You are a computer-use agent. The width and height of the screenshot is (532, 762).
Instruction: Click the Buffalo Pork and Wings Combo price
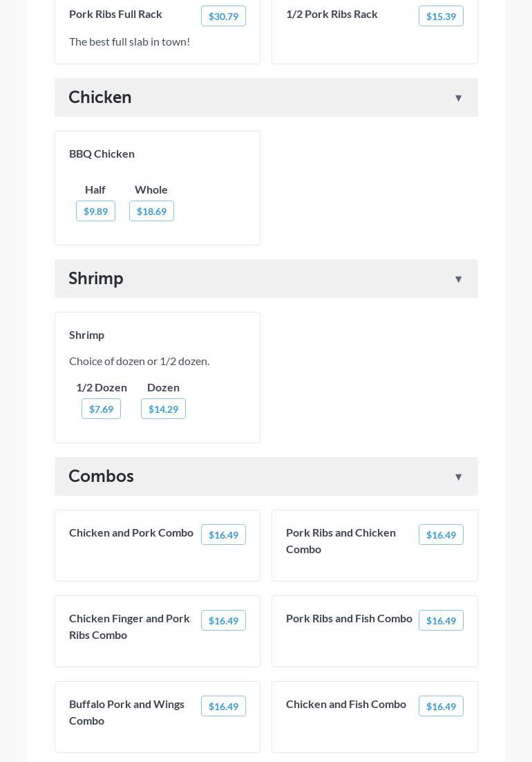223,706
